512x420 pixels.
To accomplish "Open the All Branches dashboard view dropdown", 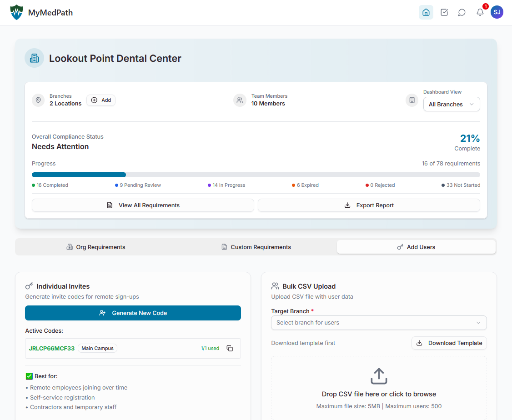I will click(452, 104).
